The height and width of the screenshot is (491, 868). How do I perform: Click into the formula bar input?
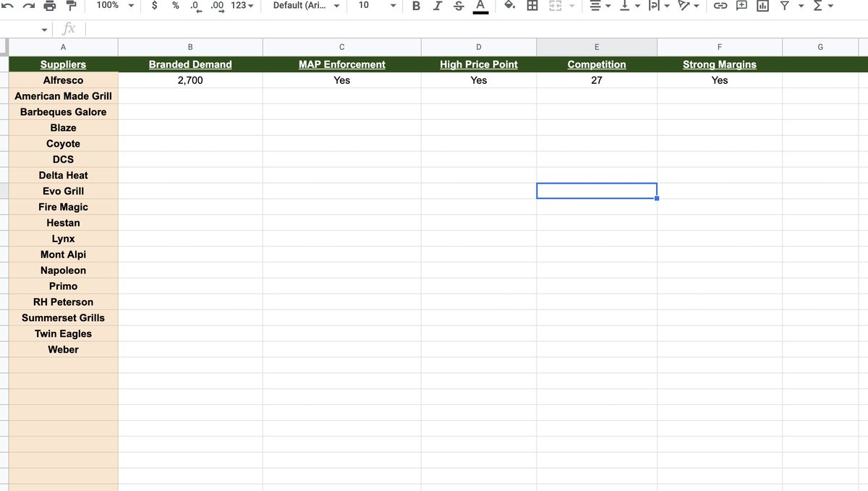click(477, 29)
